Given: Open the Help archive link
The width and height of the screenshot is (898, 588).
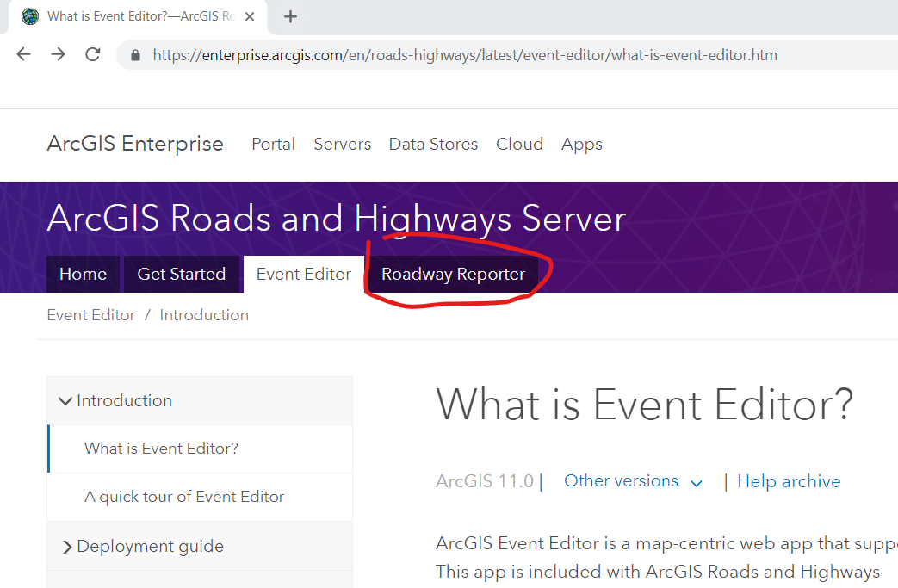Looking at the screenshot, I should [x=789, y=481].
